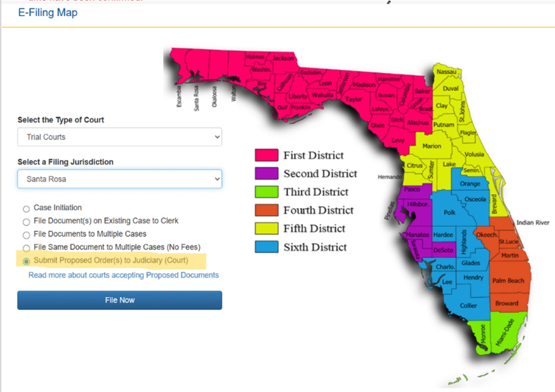Click Miami-Dade county on the map
555x392 pixels.
click(505, 332)
